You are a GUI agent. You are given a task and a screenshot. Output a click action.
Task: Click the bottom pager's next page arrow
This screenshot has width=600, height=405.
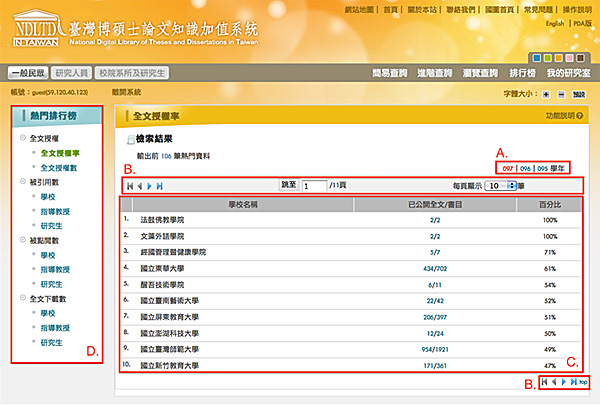563,383
